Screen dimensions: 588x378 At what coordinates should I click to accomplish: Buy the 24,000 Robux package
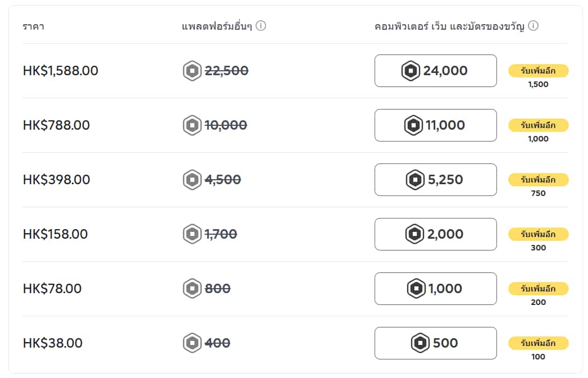click(x=435, y=71)
